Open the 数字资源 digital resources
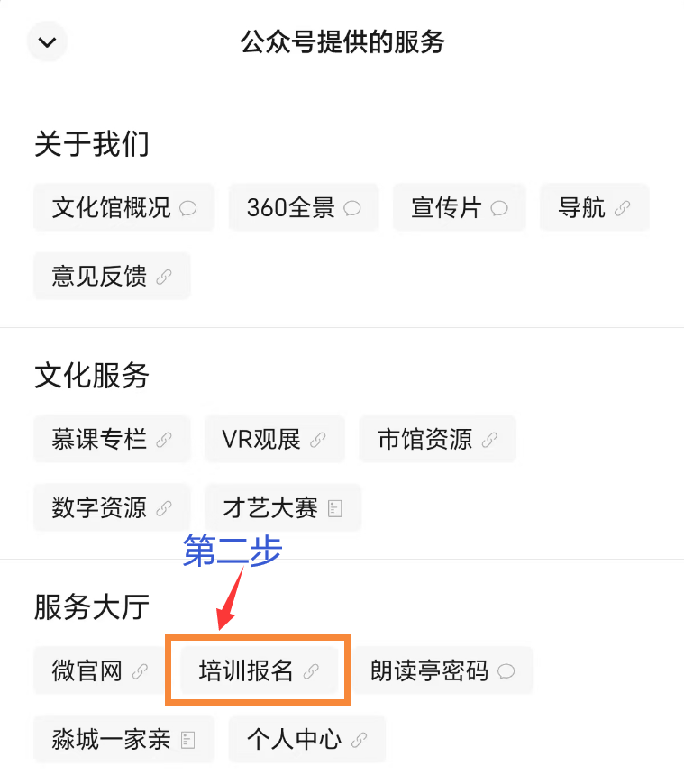The height and width of the screenshot is (784, 684). point(101,508)
